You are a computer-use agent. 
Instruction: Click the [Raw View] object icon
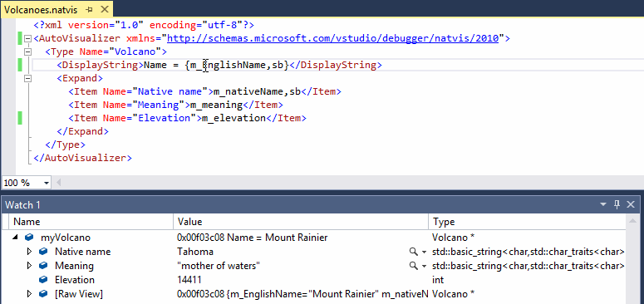click(x=43, y=294)
